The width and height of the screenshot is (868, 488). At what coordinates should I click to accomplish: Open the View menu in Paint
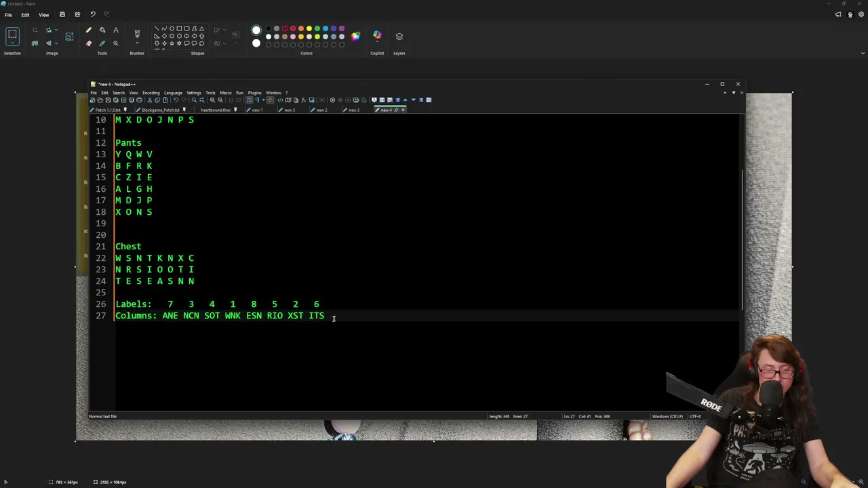click(x=44, y=14)
